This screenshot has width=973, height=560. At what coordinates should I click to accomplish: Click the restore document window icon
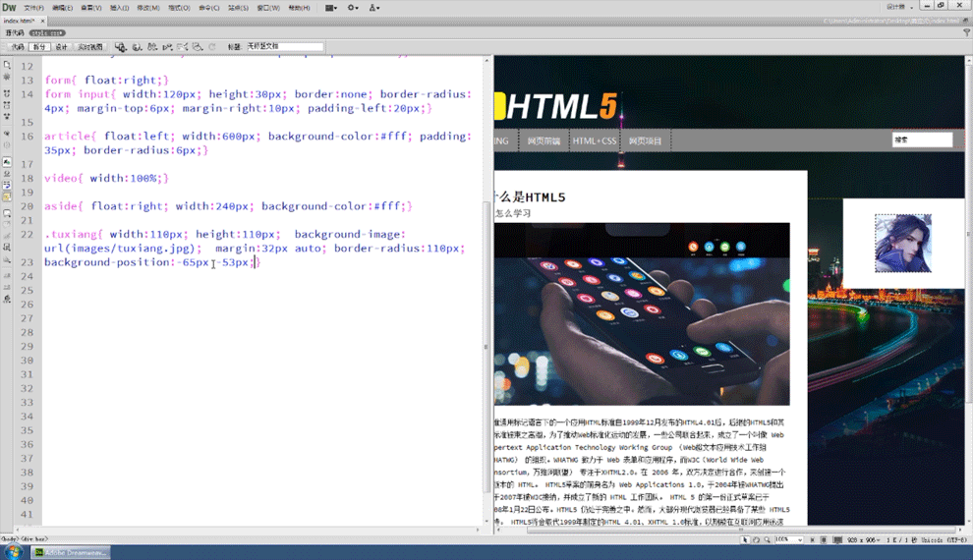point(964,21)
